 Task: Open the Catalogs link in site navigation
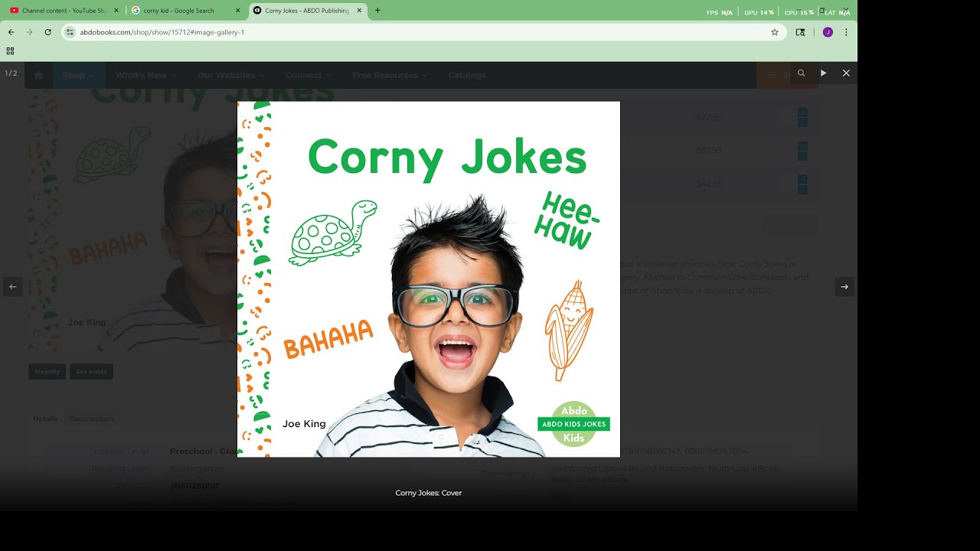coord(467,75)
